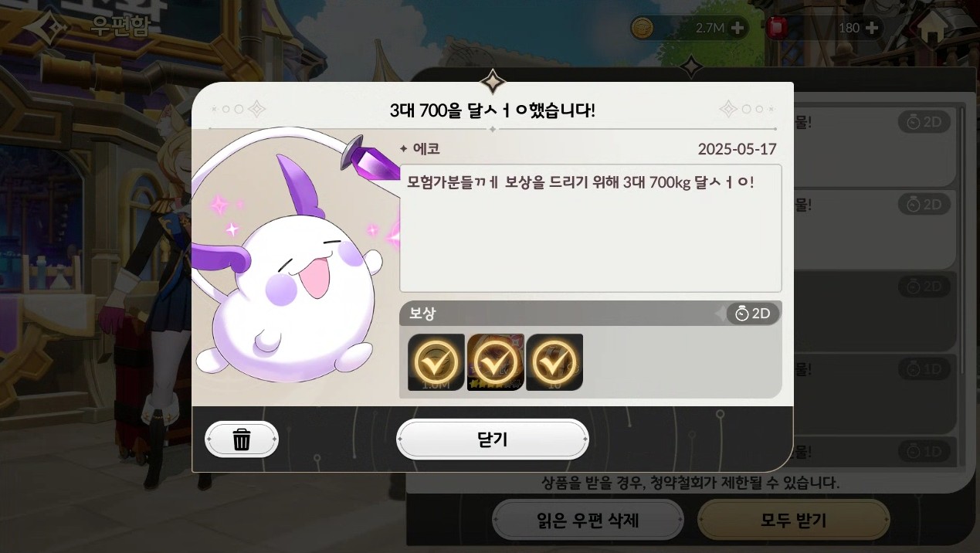Add gems using the plus next to 180
This screenshot has width=980, height=553.
(x=872, y=28)
